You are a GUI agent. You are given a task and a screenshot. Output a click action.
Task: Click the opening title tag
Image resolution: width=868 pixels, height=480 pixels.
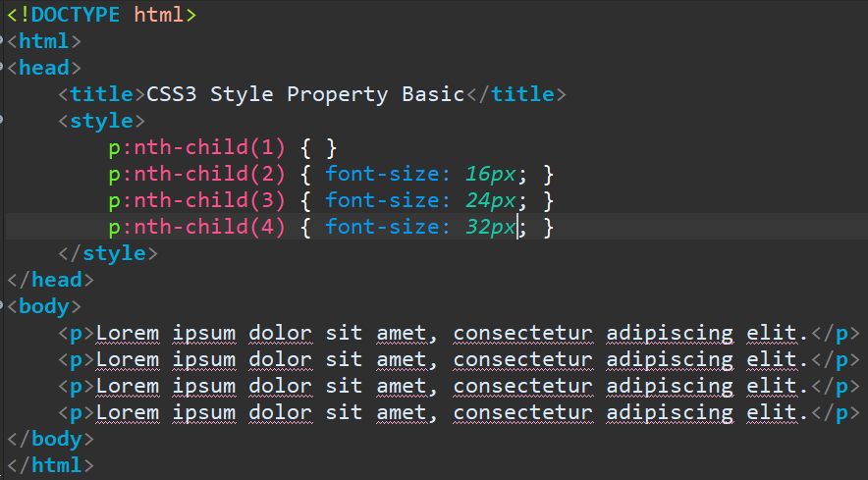click(101, 94)
